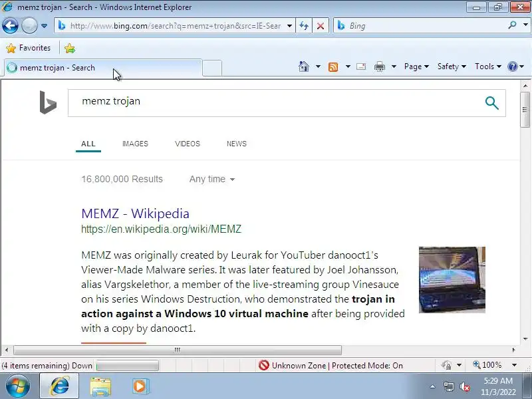Click the RSS Feeds icon
The image size is (532, 399).
click(333, 67)
